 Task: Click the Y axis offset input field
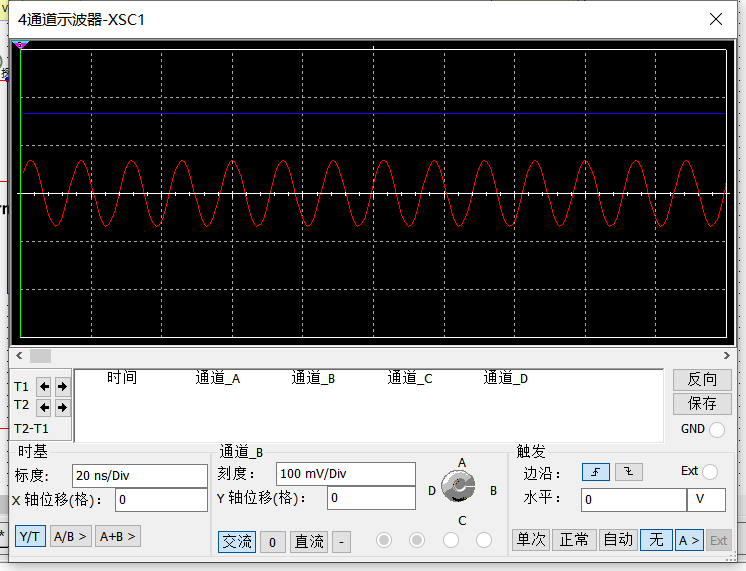369,498
